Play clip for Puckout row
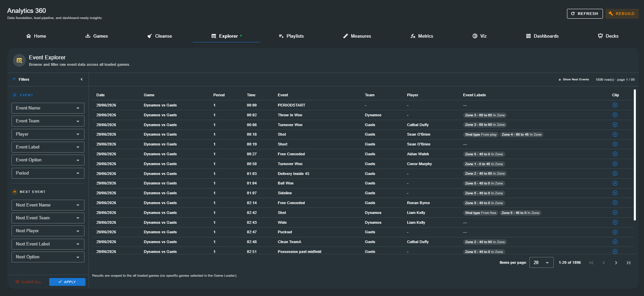 point(615,232)
